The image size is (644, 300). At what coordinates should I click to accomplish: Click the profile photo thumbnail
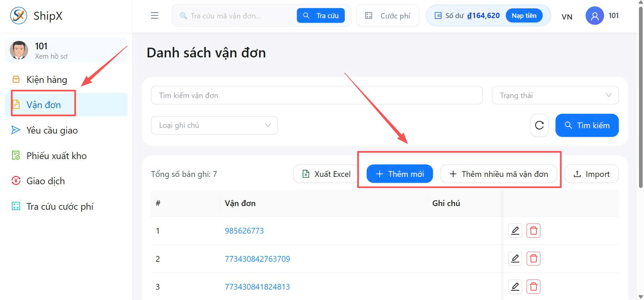coord(19,50)
